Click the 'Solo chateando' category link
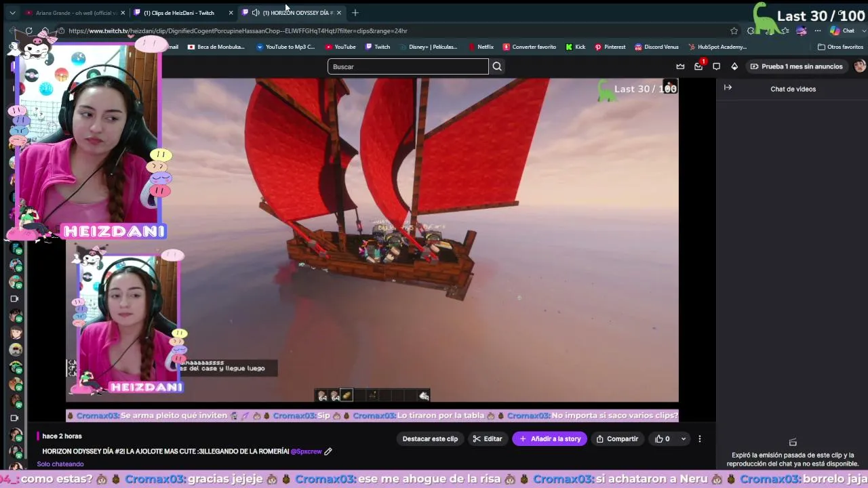The width and height of the screenshot is (868, 488). point(60,464)
